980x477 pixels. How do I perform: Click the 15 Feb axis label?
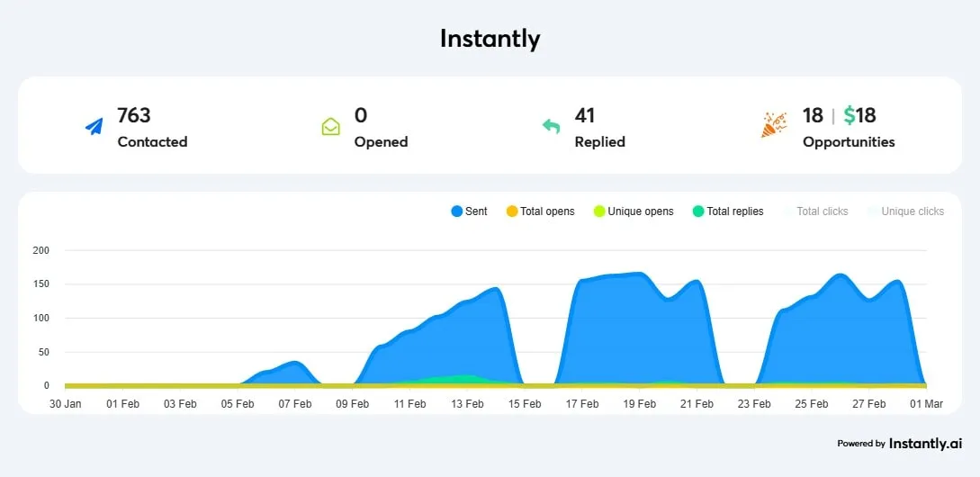click(525, 404)
